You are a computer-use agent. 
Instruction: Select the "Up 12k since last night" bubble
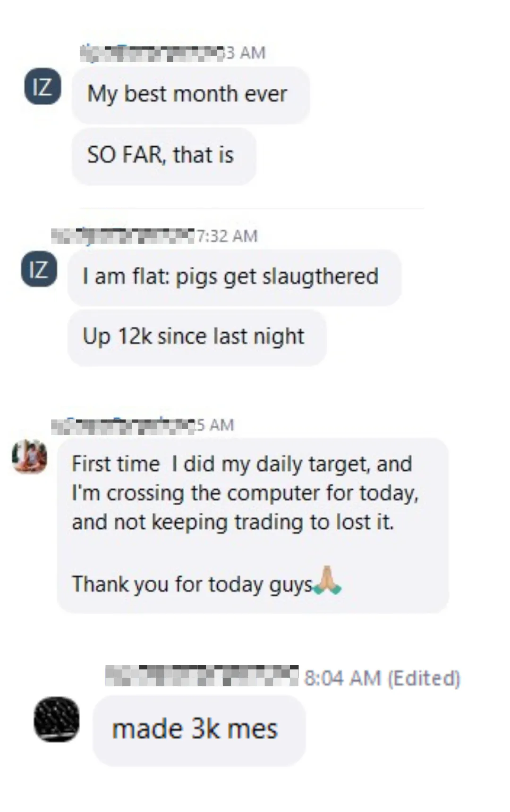coord(197,337)
